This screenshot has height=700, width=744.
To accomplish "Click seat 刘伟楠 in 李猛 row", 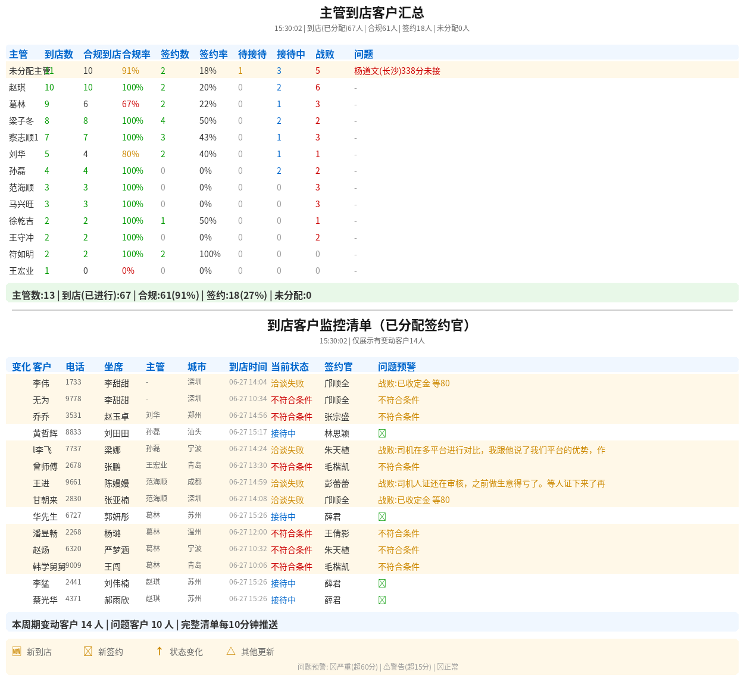I will [117, 583].
